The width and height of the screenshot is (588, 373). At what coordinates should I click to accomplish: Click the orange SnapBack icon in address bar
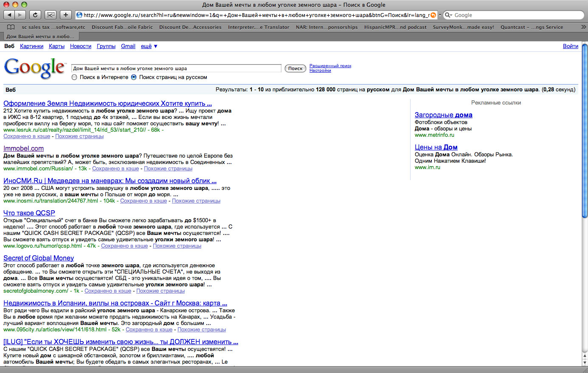pos(433,15)
